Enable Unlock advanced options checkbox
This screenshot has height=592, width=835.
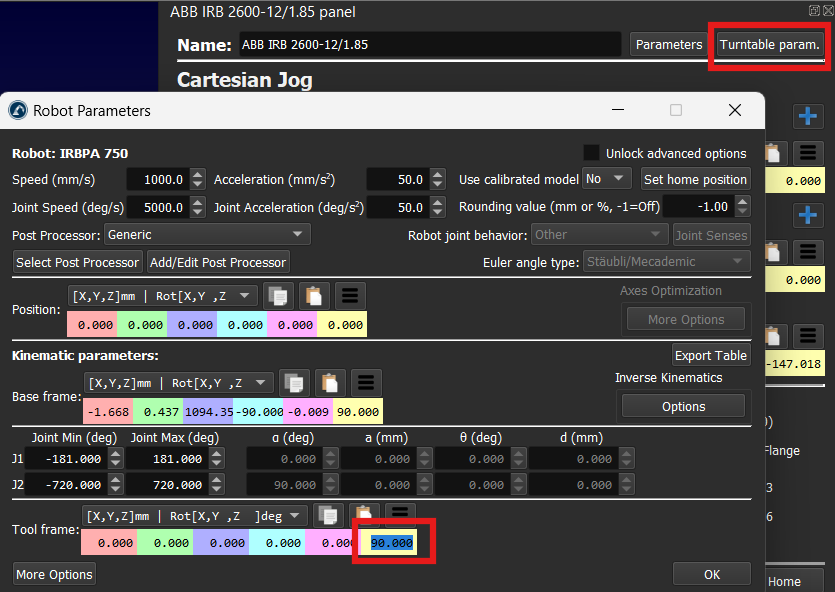click(592, 153)
